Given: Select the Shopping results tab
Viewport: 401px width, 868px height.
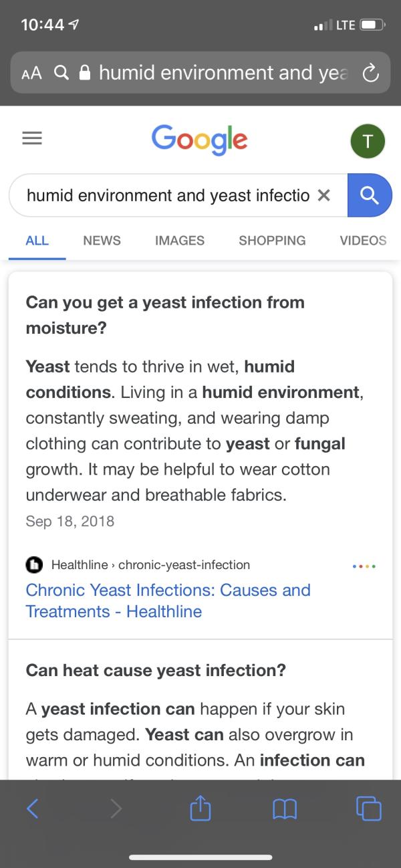Looking at the screenshot, I should click(x=272, y=240).
